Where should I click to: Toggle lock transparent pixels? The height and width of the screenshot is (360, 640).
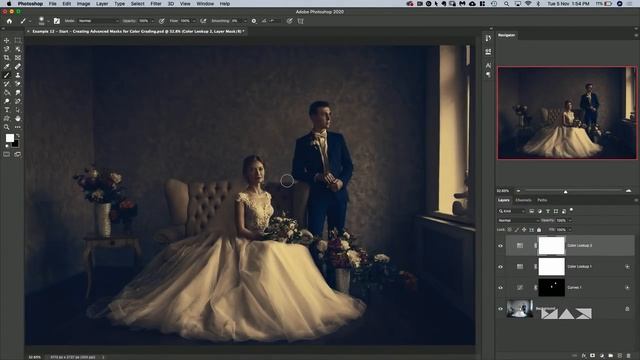tap(509, 230)
